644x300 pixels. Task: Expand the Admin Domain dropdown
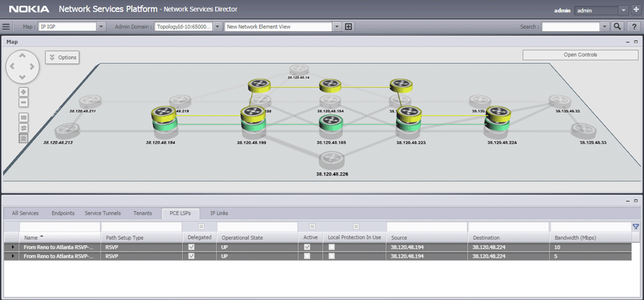click(x=218, y=27)
